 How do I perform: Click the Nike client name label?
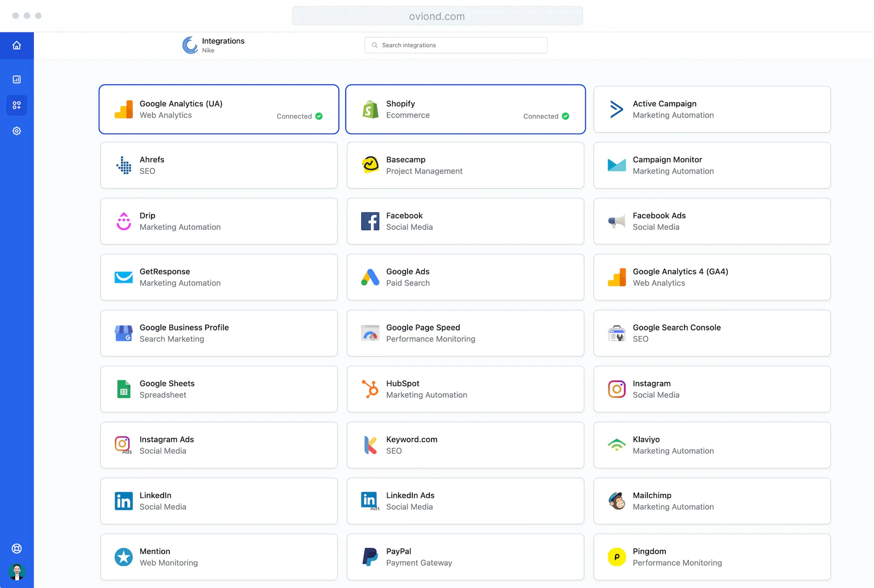tap(208, 50)
